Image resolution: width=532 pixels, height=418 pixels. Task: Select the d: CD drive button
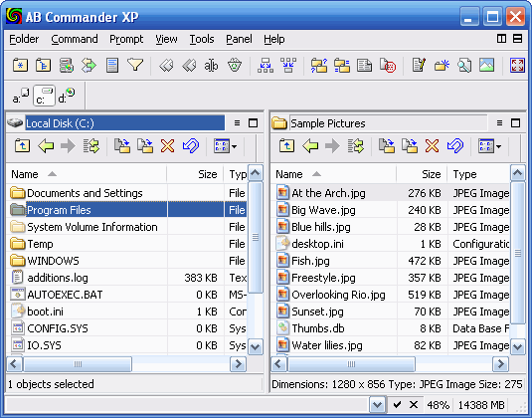point(67,96)
